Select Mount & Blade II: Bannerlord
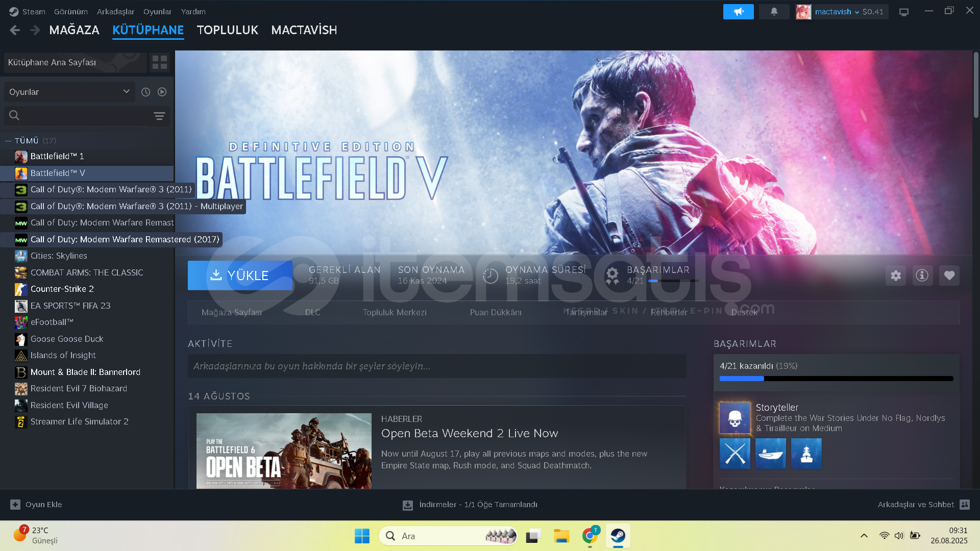Image resolution: width=980 pixels, height=551 pixels. [87, 372]
